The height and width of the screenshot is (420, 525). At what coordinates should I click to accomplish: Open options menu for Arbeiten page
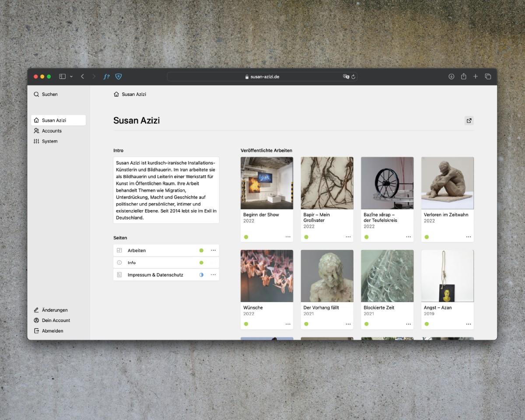[x=213, y=251]
